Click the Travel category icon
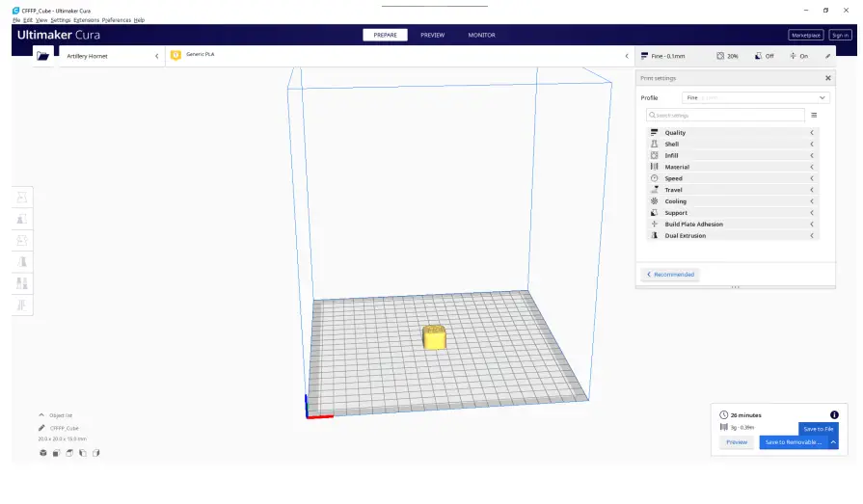 point(655,190)
